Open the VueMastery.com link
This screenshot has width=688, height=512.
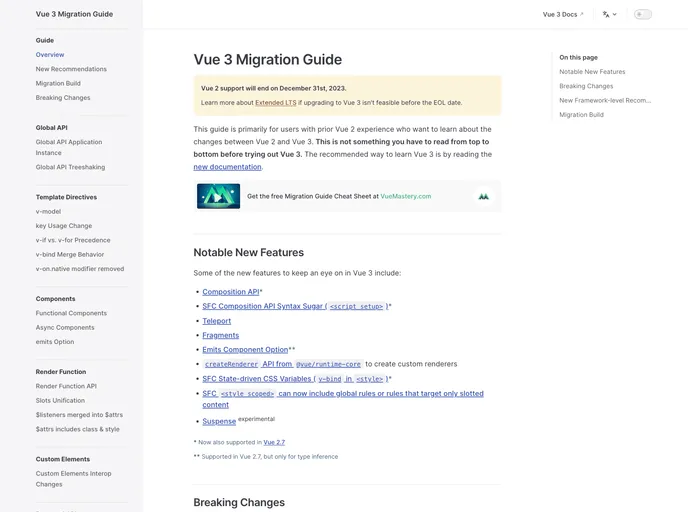[405, 196]
